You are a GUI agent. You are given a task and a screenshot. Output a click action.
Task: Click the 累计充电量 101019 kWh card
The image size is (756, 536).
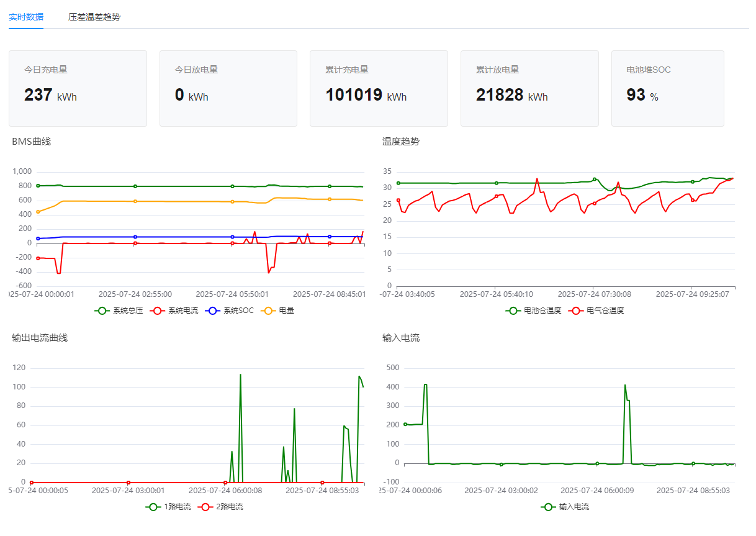click(379, 89)
